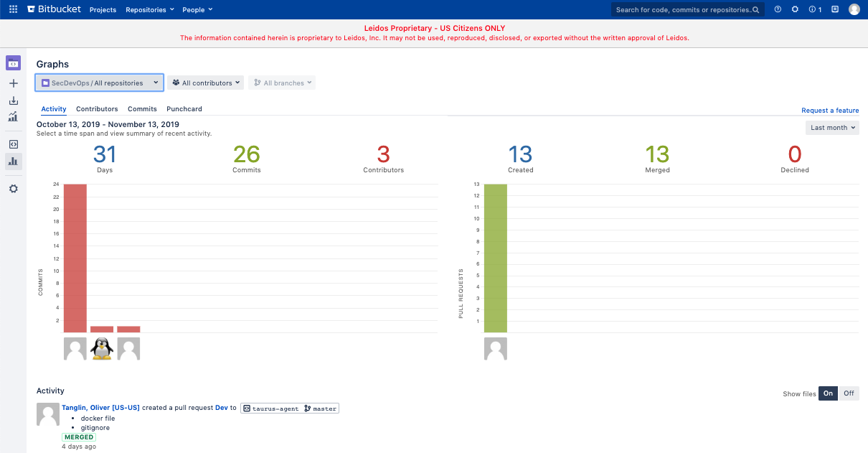This screenshot has width=868, height=453.
Task: Click the second small red commits bar
Action: (x=102, y=330)
